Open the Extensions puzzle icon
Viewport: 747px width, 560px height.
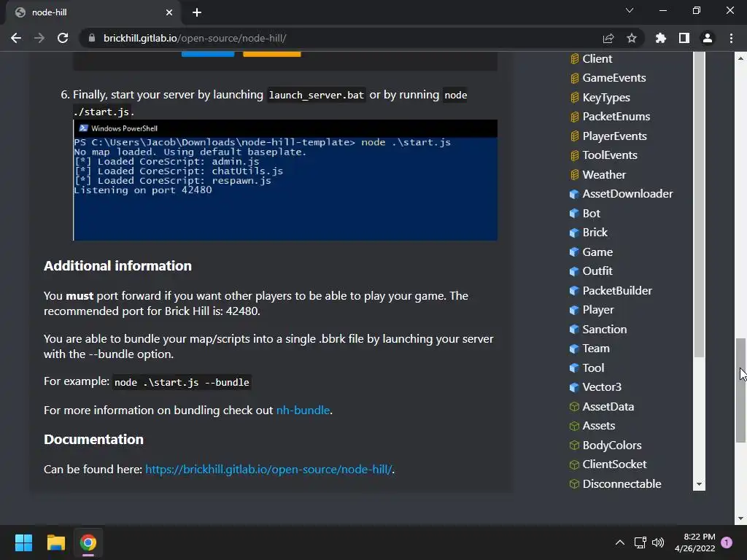click(661, 38)
